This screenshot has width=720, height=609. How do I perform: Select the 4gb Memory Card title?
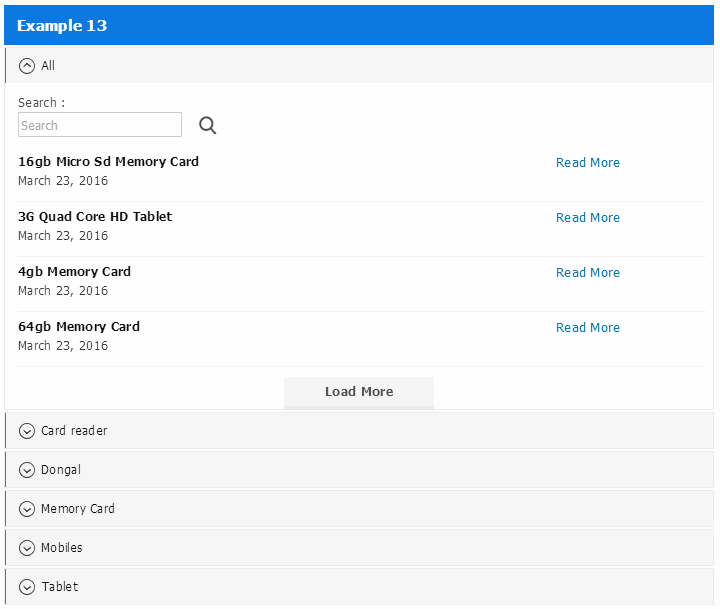74,272
